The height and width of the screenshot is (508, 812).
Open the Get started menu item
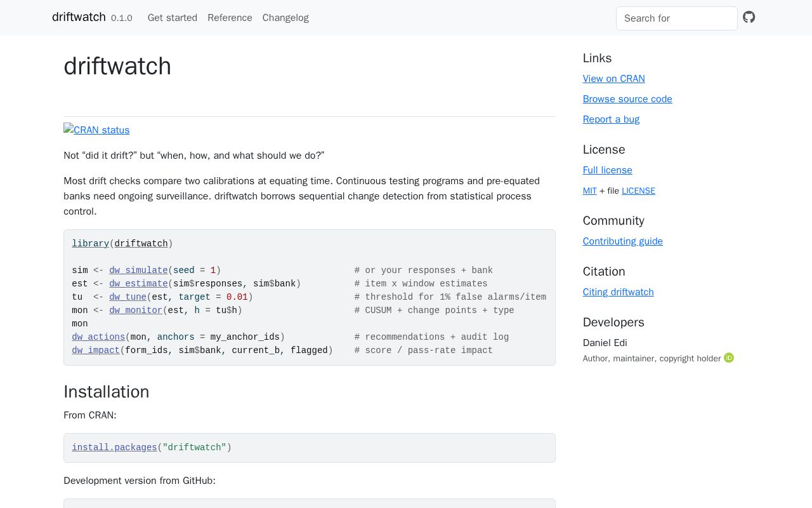(x=173, y=18)
